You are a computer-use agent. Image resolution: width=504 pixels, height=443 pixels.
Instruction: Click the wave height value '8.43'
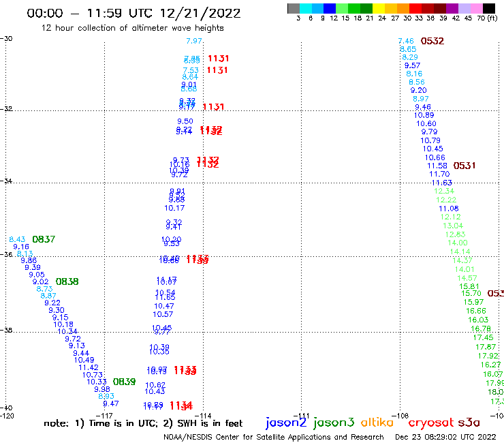17,239
